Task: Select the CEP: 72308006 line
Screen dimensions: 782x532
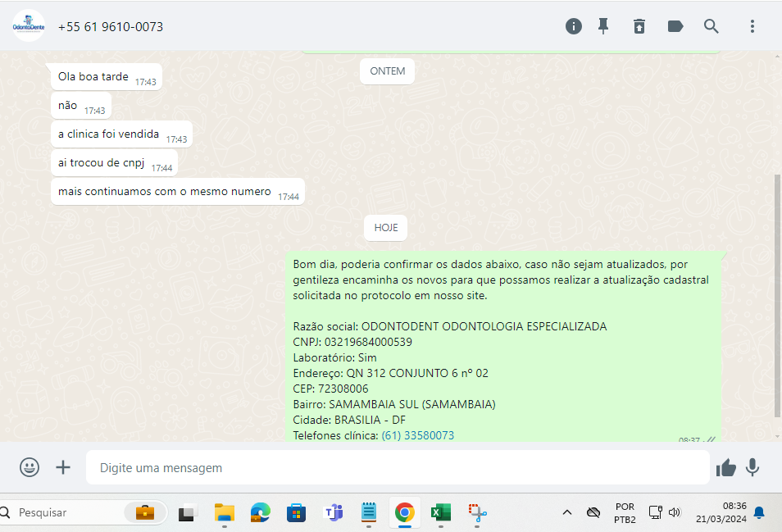Action: [330, 389]
